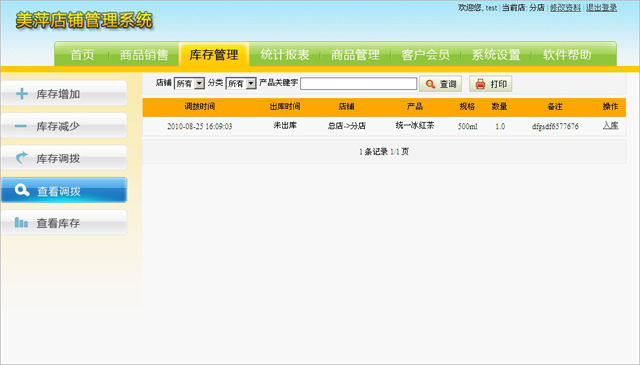Click the magnifier icon beside 查看调拨
640x365 pixels.
coord(22,190)
